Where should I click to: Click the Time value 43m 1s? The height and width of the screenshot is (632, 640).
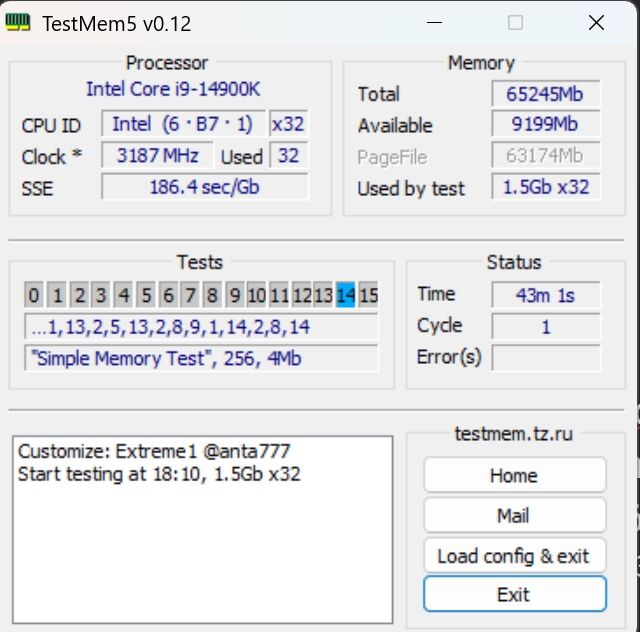coord(546,295)
